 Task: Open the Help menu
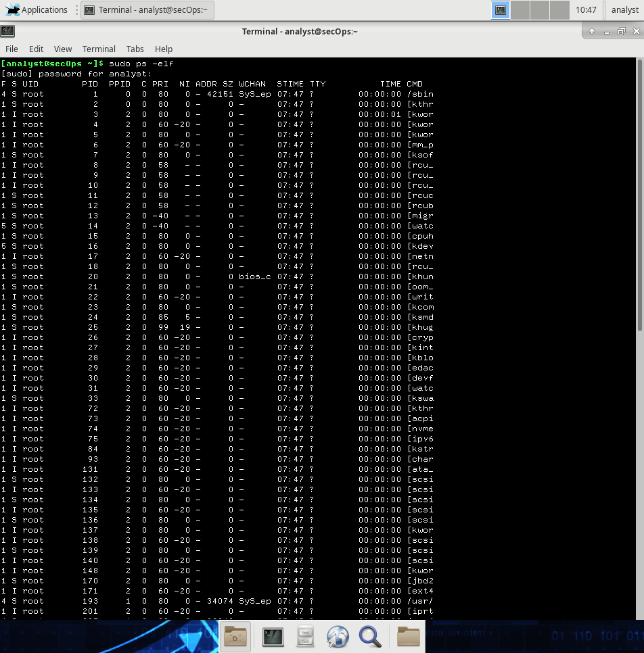[x=164, y=49]
